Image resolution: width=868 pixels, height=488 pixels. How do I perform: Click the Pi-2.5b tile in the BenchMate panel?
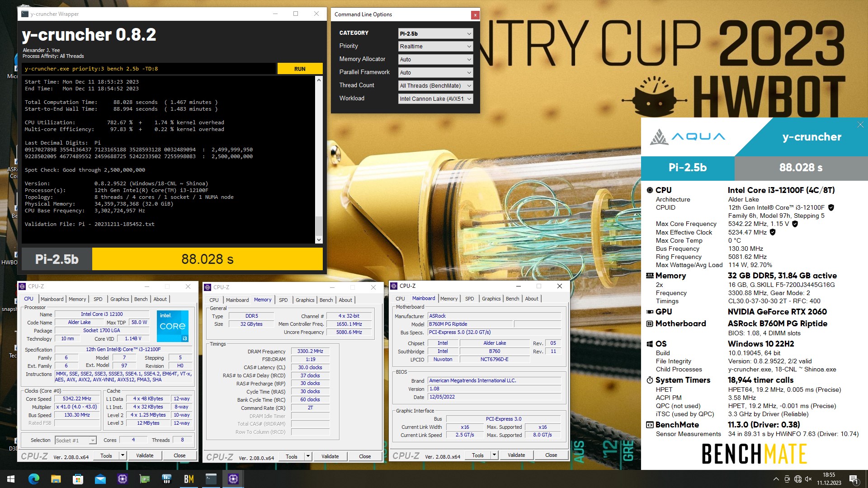coord(688,168)
